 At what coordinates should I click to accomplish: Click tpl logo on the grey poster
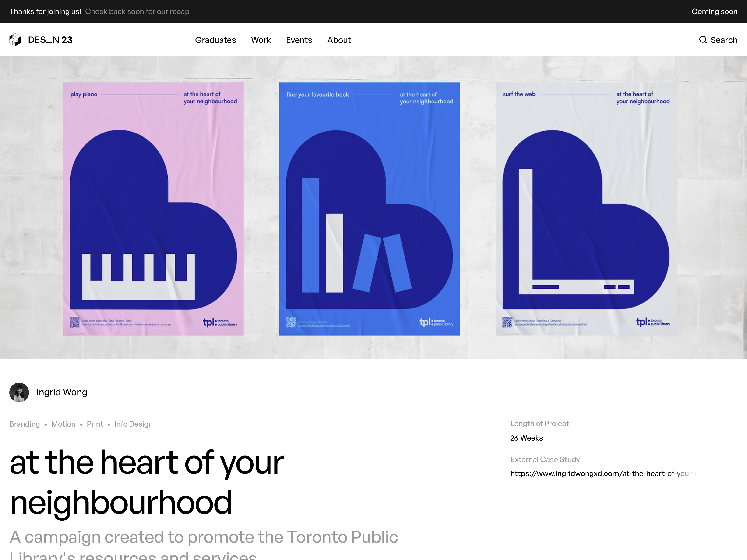(x=653, y=322)
